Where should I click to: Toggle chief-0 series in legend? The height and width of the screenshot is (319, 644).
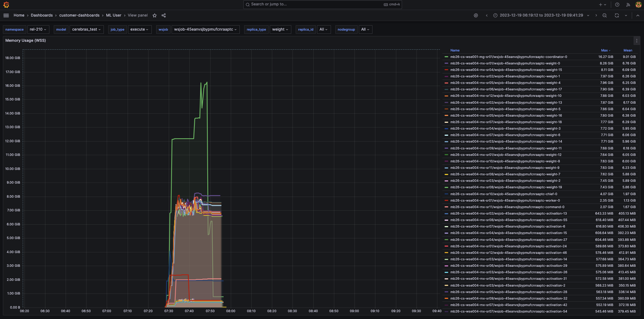(504, 194)
